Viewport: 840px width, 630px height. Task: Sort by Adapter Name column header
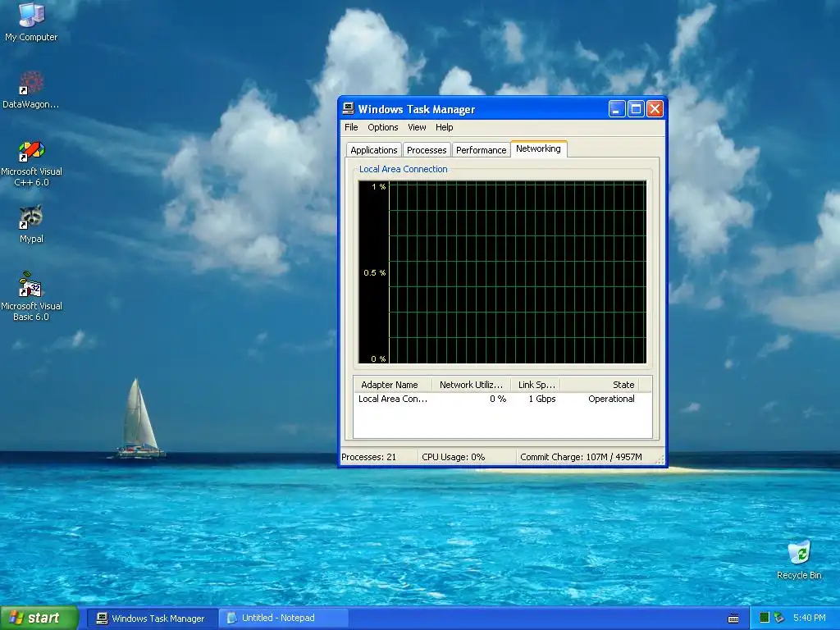393,385
